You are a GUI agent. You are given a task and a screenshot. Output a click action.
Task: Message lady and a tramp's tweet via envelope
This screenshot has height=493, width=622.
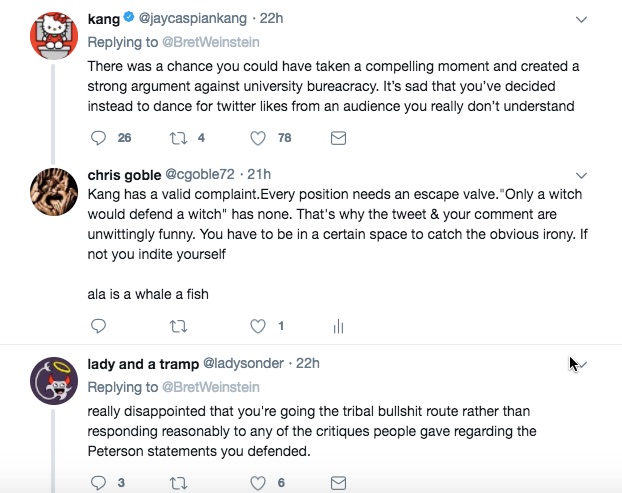[x=338, y=483]
